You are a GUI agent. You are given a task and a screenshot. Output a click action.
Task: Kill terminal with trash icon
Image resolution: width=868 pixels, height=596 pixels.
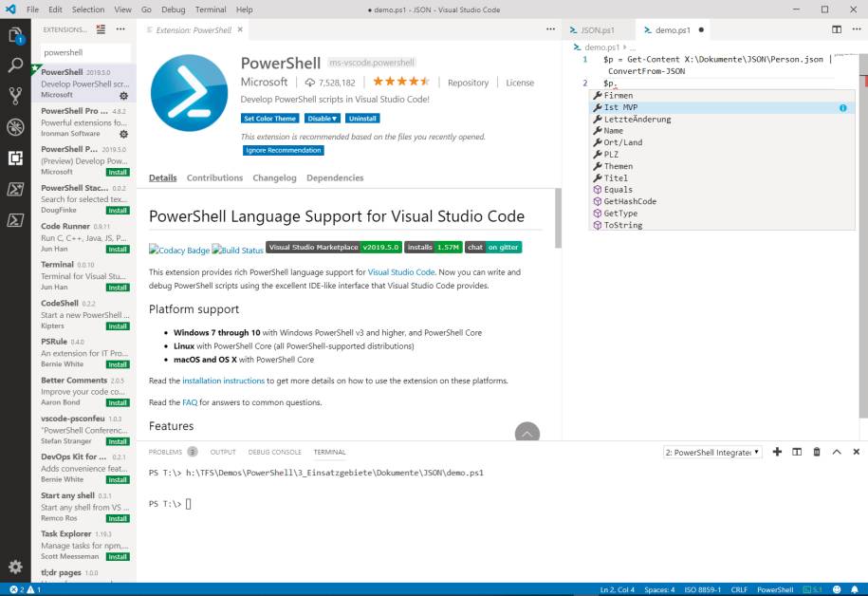[817, 452]
